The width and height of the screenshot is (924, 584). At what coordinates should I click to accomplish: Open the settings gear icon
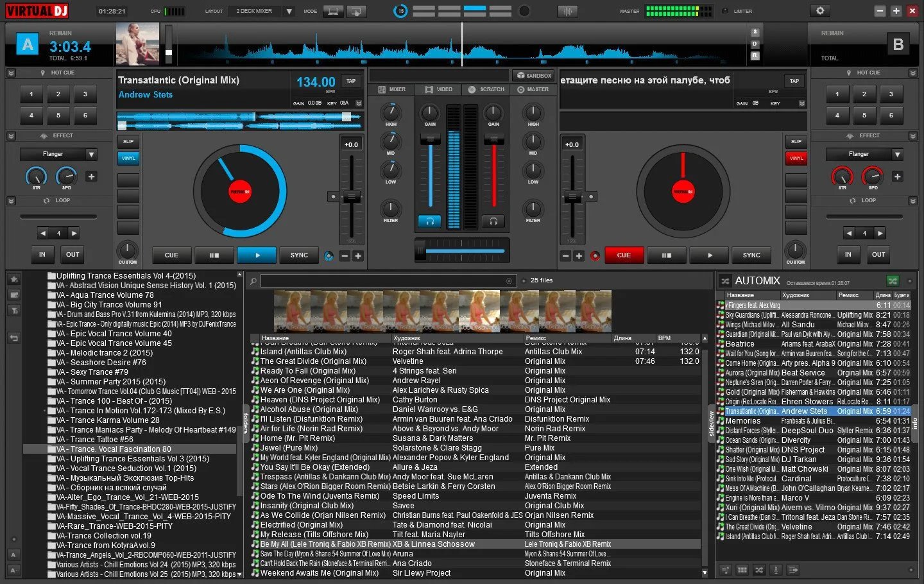click(x=820, y=11)
